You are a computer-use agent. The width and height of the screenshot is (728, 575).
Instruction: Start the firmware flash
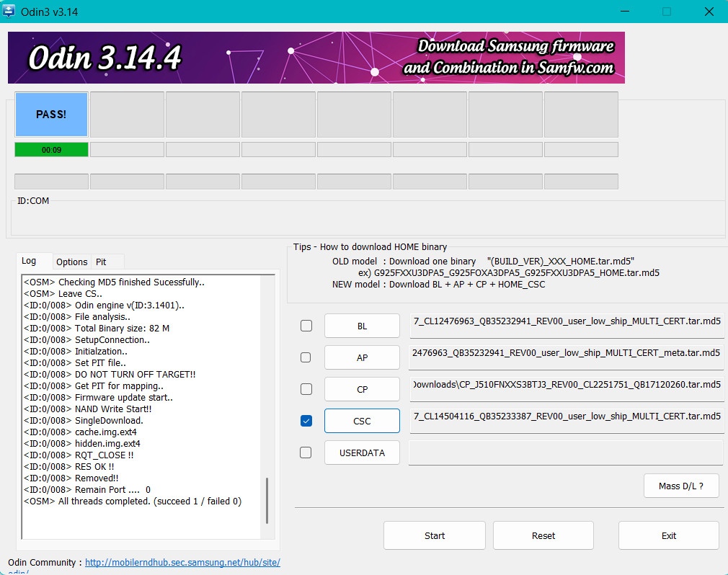click(435, 535)
